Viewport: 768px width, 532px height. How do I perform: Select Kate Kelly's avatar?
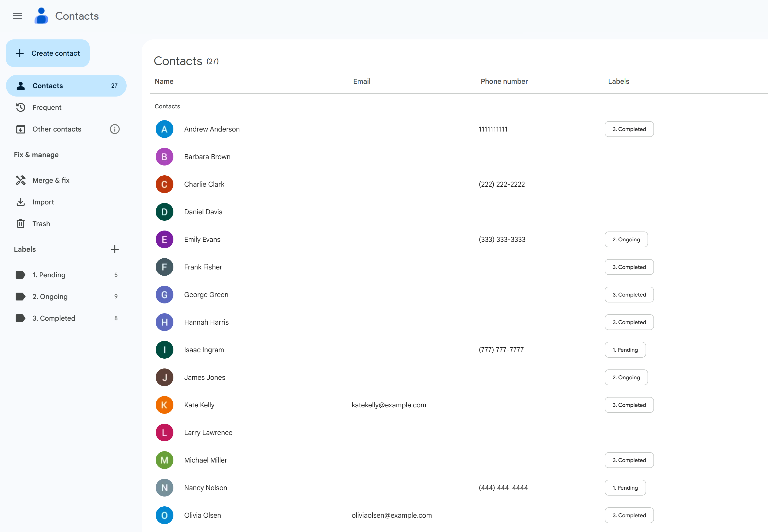point(164,405)
